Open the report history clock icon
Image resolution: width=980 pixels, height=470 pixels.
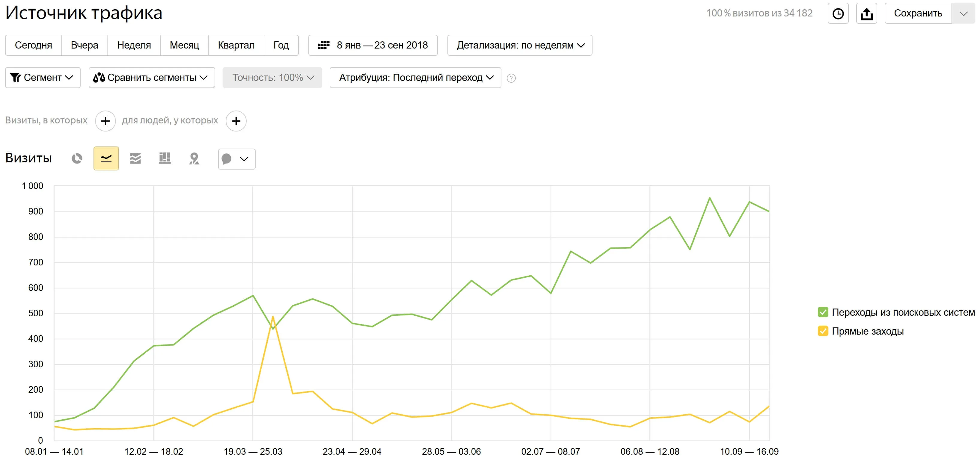(838, 13)
